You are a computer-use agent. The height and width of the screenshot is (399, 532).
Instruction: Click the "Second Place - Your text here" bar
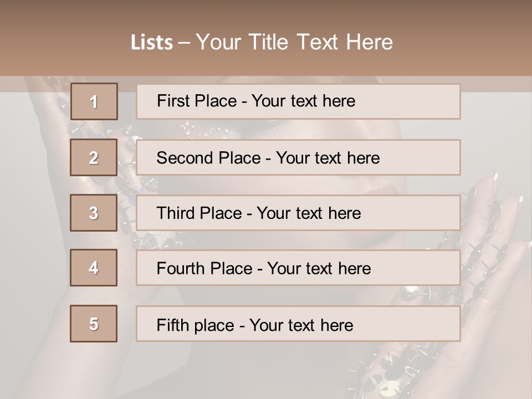298,157
